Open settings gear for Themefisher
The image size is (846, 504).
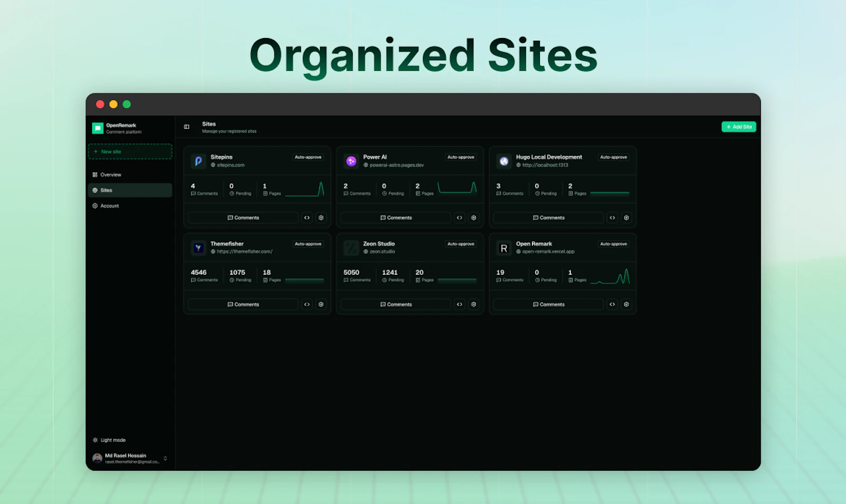point(321,304)
